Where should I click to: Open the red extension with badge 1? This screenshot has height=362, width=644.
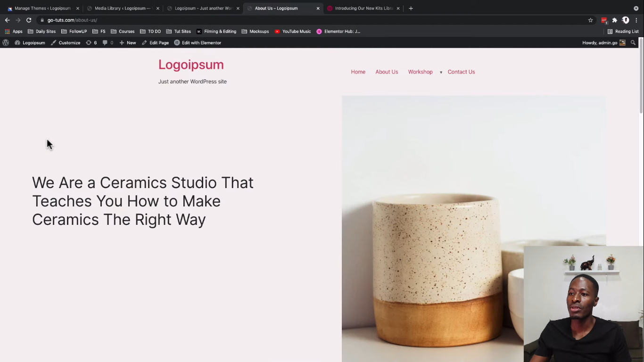click(x=604, y=20)
